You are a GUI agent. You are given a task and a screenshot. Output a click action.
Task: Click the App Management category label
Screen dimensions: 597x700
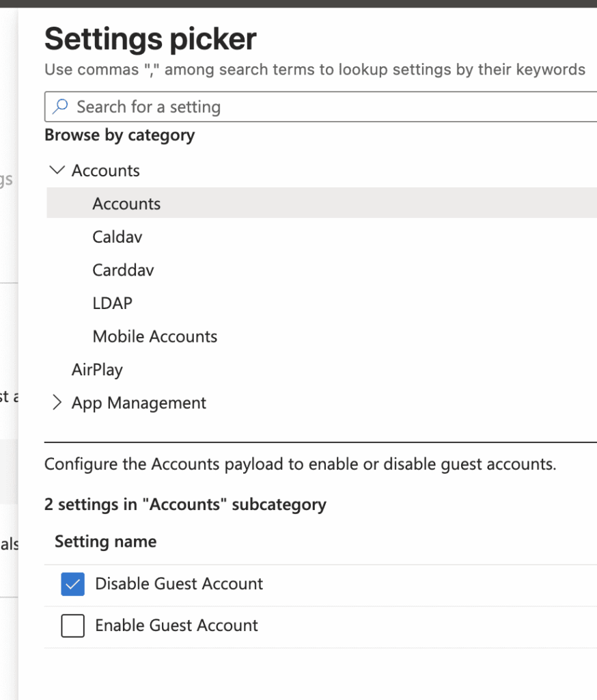[x=139, y=403]
